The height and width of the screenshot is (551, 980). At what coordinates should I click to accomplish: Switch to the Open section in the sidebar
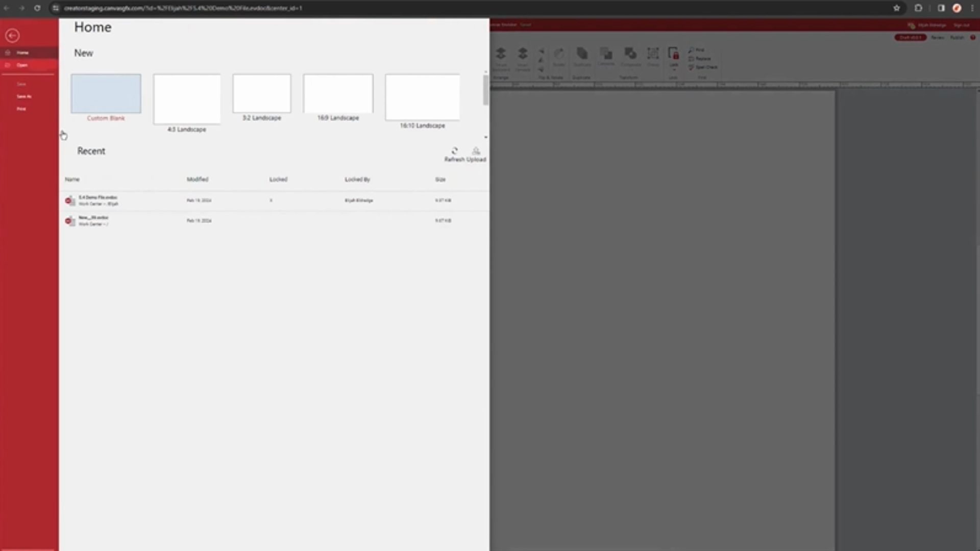(22, 65)
